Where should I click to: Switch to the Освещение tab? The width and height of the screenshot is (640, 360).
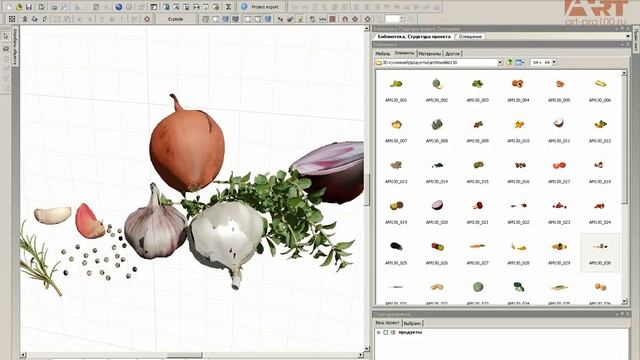(470, 36)
